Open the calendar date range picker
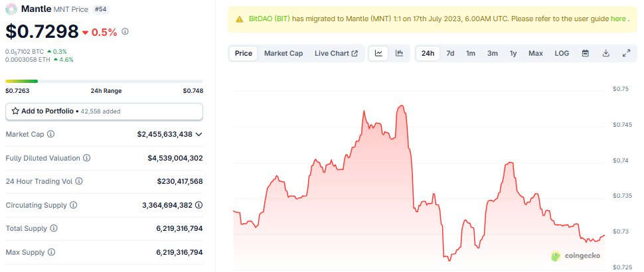The width and height of the screenshot is (644, 272). pyautogui.click(x=585, y=53)
